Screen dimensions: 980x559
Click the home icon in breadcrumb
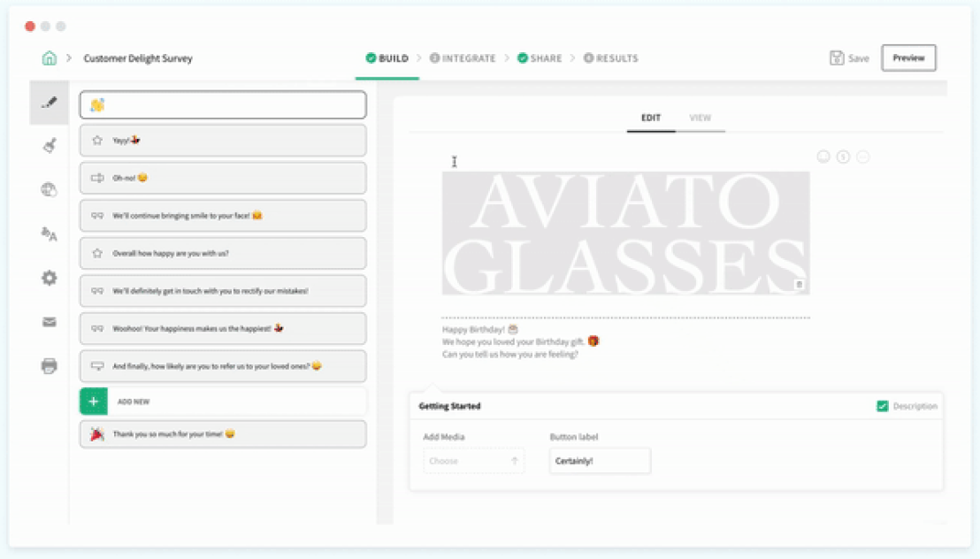point(49,58)
